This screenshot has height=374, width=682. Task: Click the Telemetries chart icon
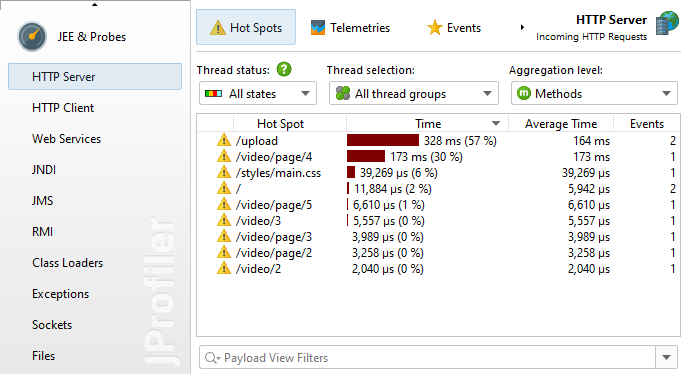coord(318,28)
